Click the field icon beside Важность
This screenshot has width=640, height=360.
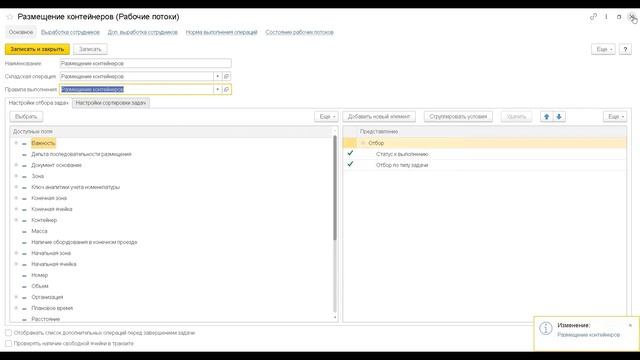pyautogui.click(x=24, y=144)
